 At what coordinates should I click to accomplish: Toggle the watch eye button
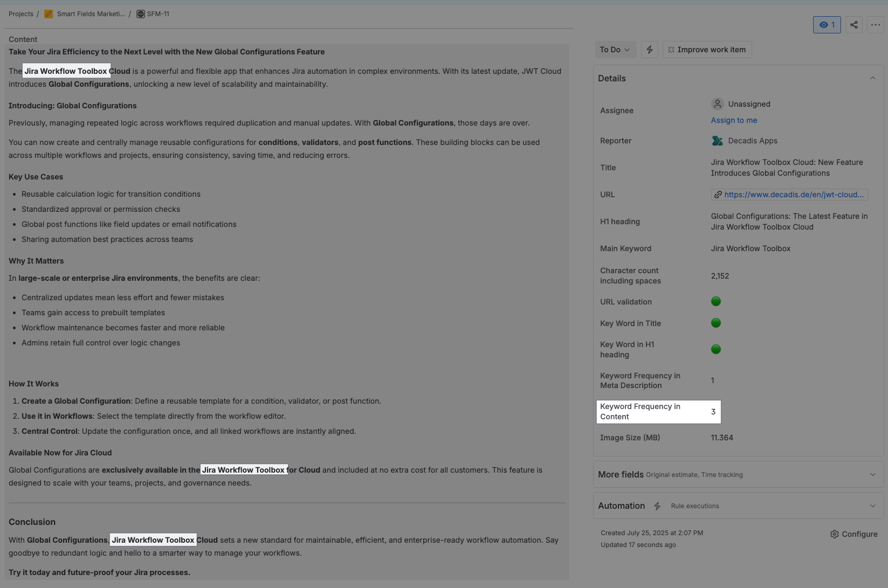tap(827, 25)
